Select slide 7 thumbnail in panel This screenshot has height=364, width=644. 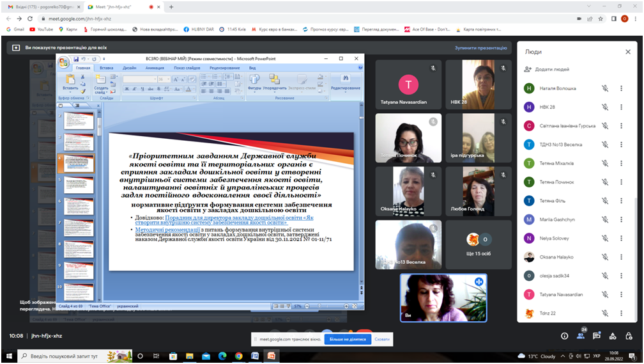pos(79,228)
